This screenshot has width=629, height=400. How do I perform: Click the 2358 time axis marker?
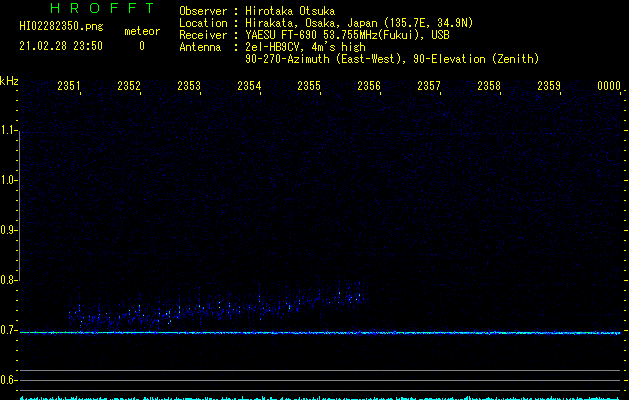click(489, 85)
